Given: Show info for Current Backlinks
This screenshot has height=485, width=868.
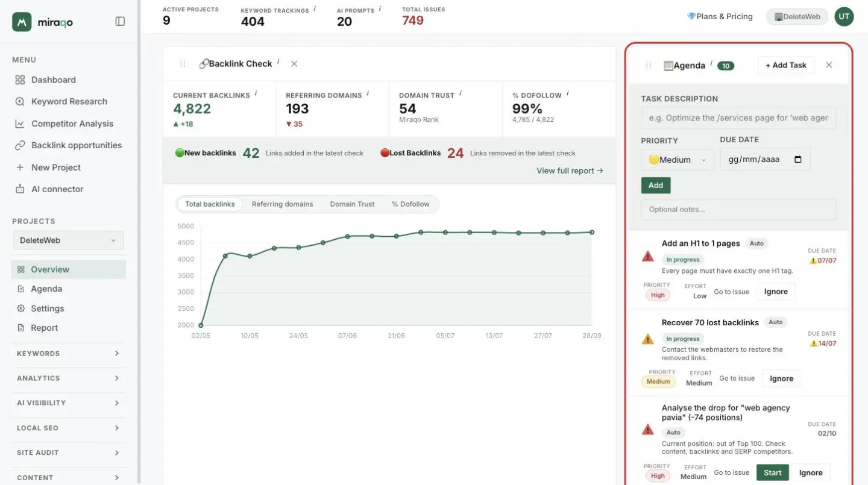Looking at the screenshot, I should click(x=256, y=93).
